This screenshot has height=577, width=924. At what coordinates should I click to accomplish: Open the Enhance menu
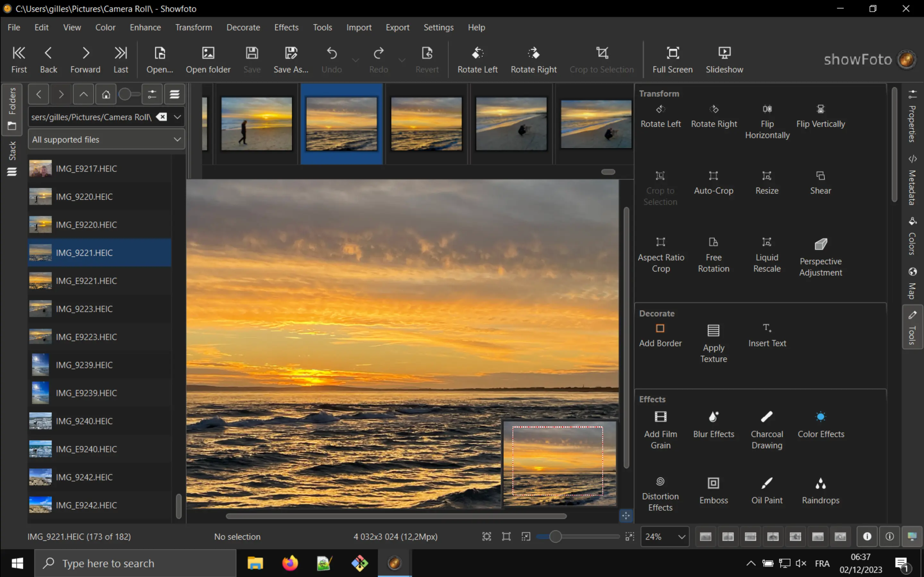point(145,27)
